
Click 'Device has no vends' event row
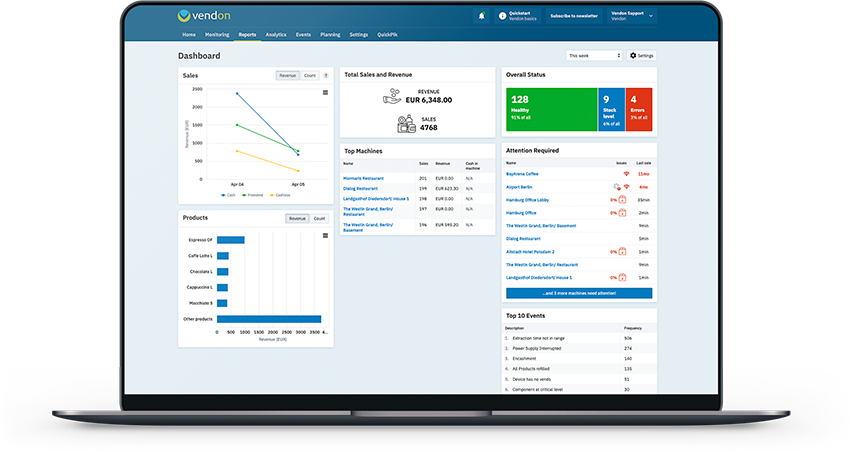pos(579,379)
